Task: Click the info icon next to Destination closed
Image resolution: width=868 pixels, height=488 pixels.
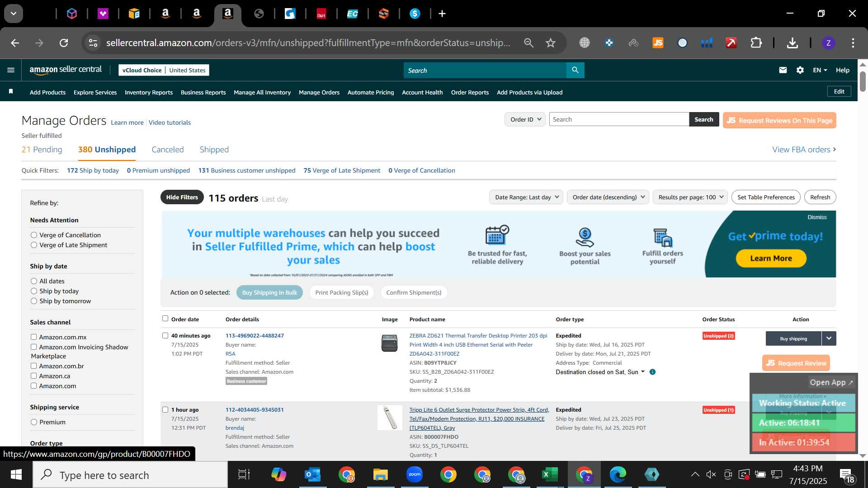Action: (x=652, y=372)
